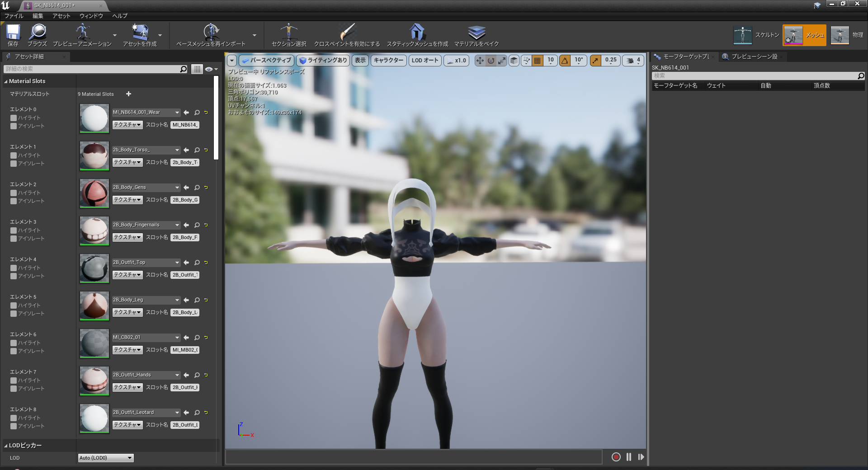Screen dimensions: 868x470
Task: Open viewport options dropdown arrow
Action: click(232, 61)
